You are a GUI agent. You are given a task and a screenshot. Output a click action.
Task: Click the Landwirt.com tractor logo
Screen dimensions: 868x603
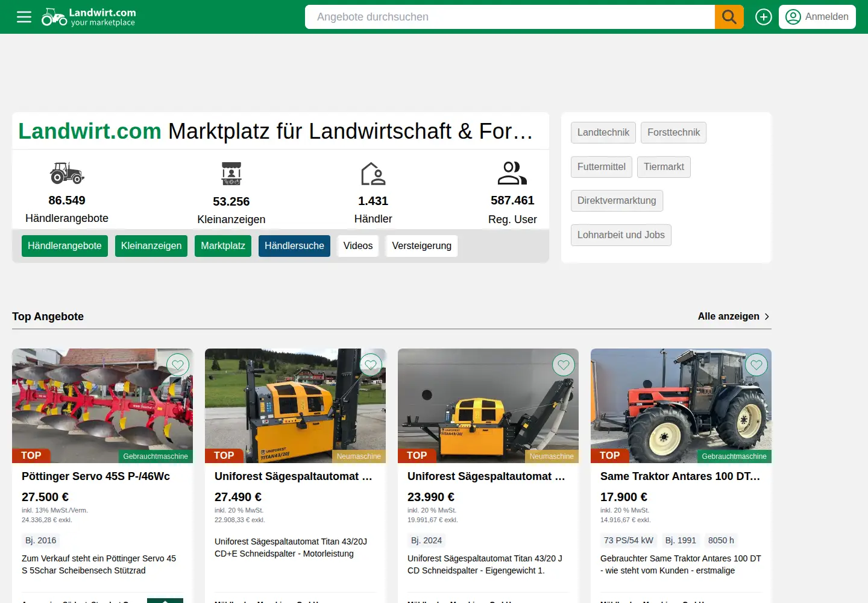point(89,17)
